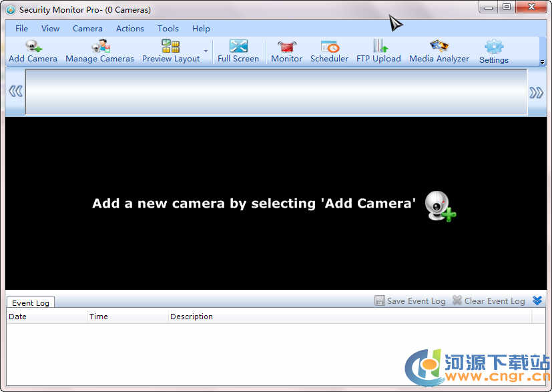The height and width of the screenshot is (392, 552).
Task: Switch to Full Screen mode
Action: [x=238, y=51]
